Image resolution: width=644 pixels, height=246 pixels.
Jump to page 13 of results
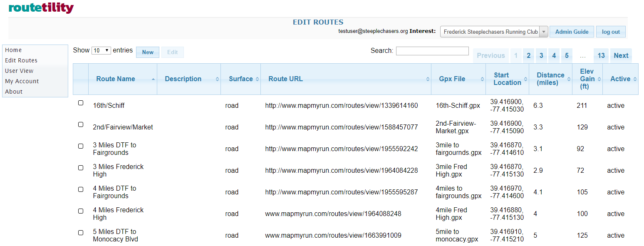601,56
